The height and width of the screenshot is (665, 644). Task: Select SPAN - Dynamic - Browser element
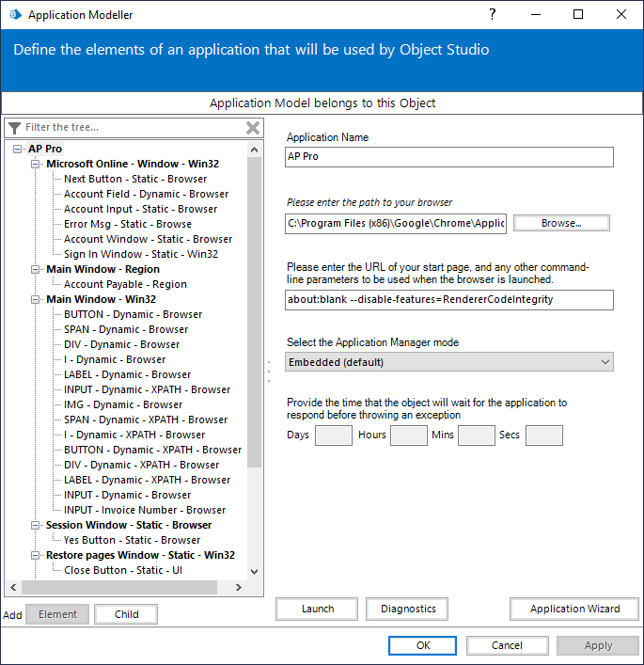126,329
